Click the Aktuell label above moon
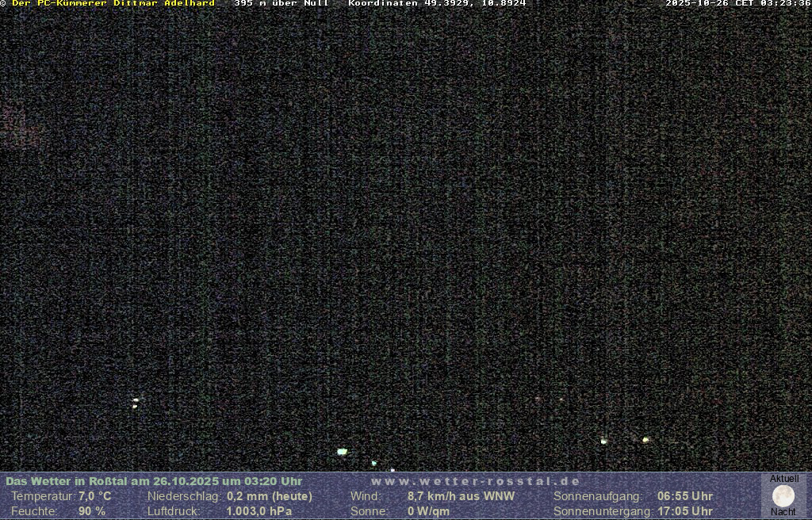 tap(784, 479)
